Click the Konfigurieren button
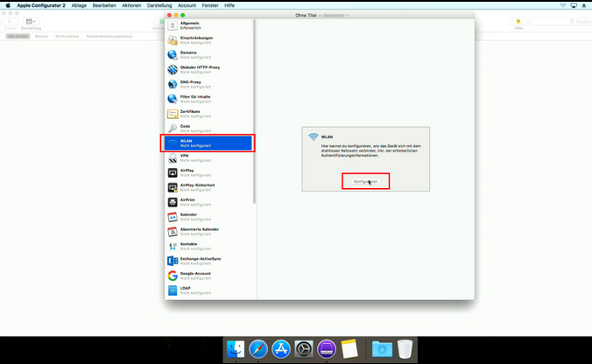The image size is (592, 364). [365, 181]
